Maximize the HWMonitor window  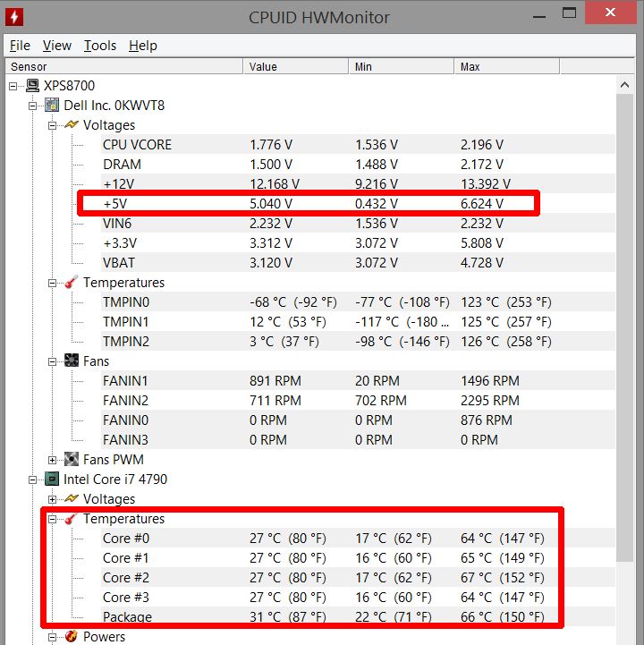coord(569,13)
